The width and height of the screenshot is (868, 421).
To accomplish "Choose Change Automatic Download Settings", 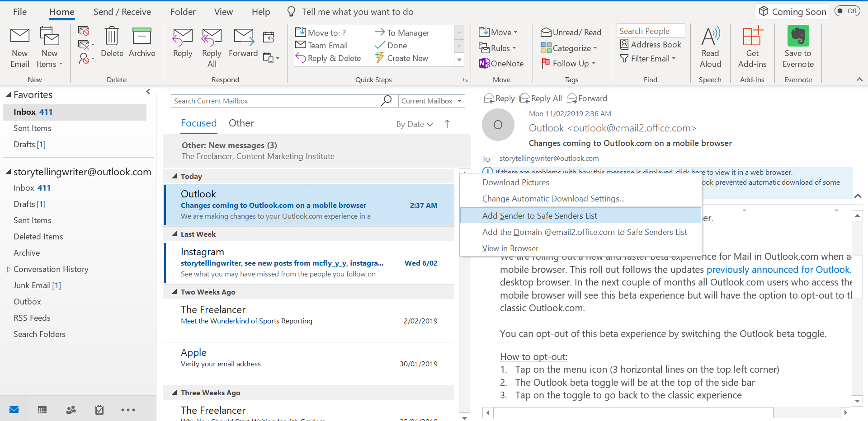I will tap(580, 199).
